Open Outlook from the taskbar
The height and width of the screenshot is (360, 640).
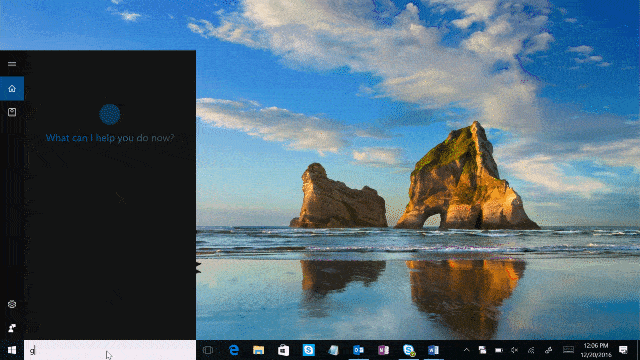click(x=358, y=350)
